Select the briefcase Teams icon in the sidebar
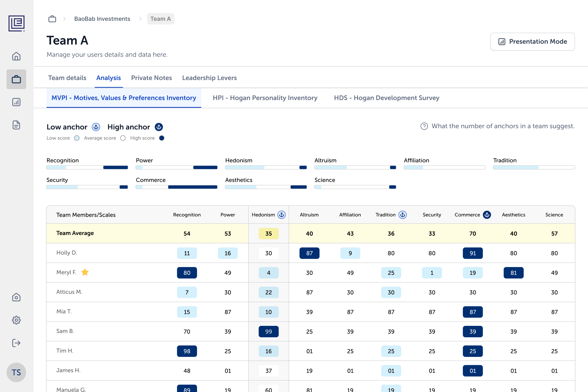The height and width of the screenshot is (392, 588). [x=16, y=79]
